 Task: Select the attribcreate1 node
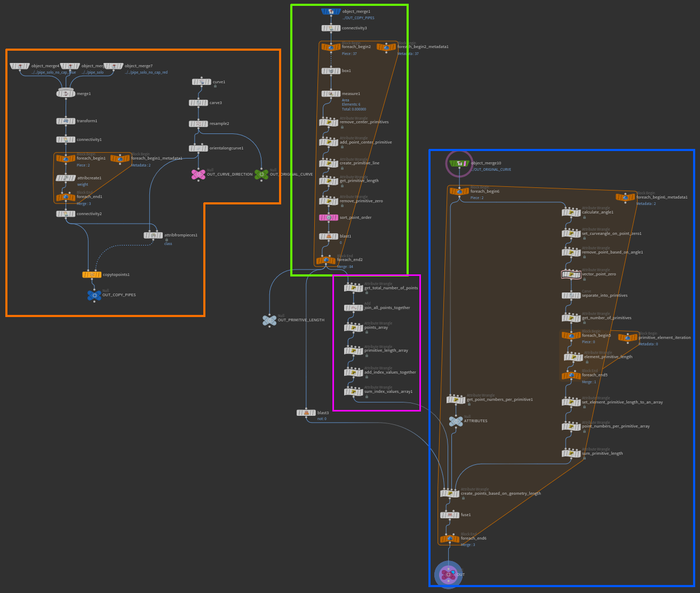point(66,178)
